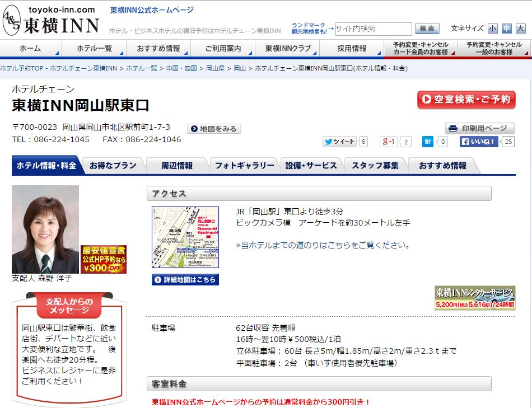Switch to the 設備・サービス tab
This screenshot has height=408, width=532.
(311, 166)
